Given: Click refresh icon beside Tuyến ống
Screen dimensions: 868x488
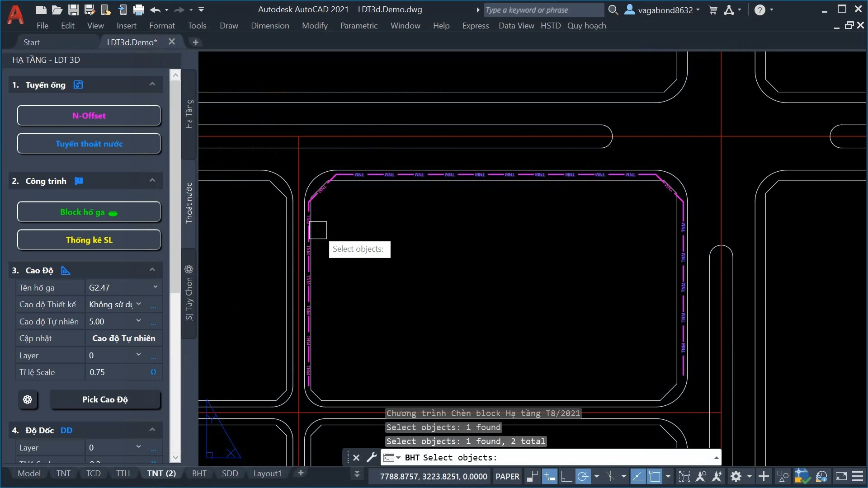Looking at the screenshot, I should click(78, 85).
